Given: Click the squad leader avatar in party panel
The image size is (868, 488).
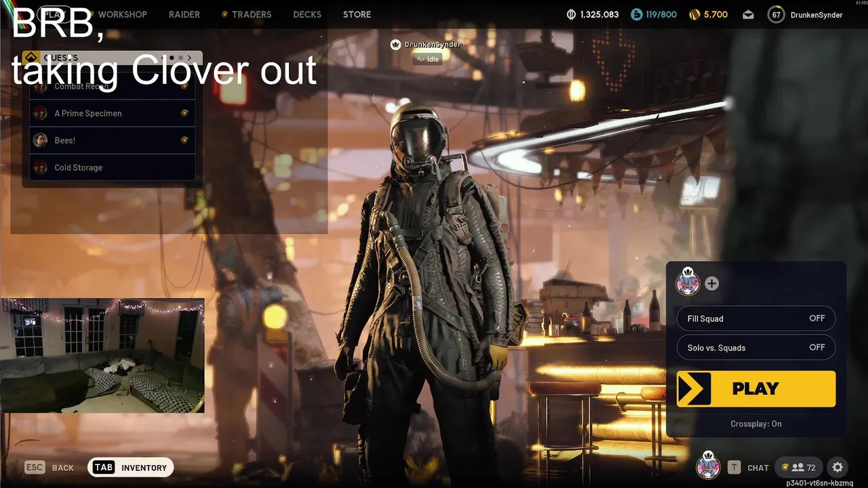Looking at the screenshot, I should (x=688, y=282).
